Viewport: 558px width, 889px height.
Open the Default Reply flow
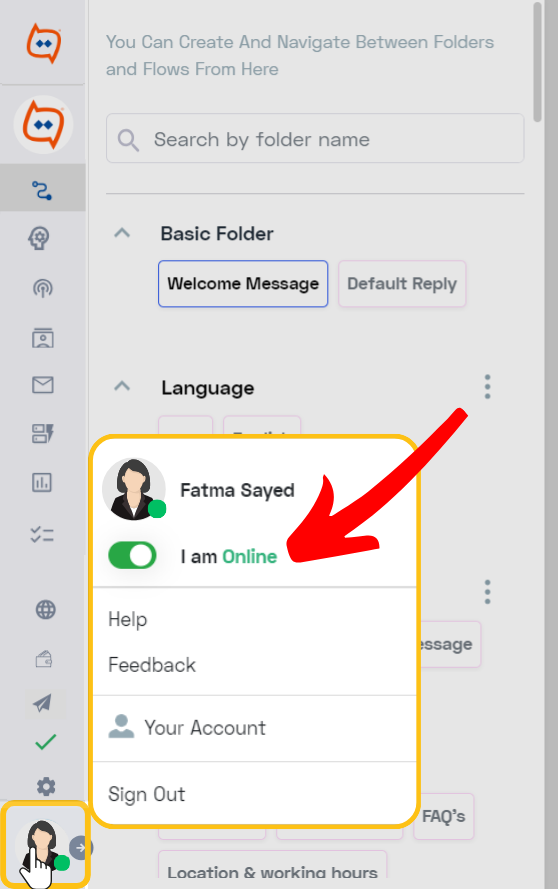pyautogui.click(x=402, y=283)
